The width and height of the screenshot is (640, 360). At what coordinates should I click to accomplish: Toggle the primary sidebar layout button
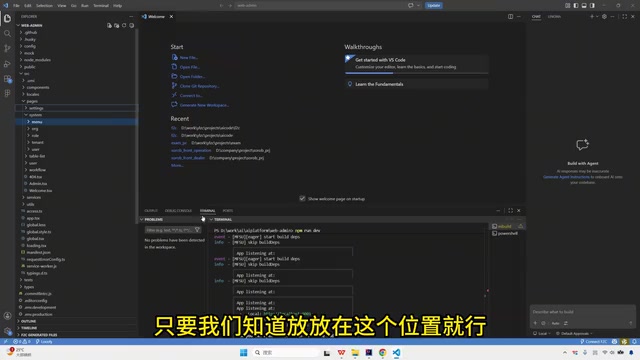click(576, 5)
